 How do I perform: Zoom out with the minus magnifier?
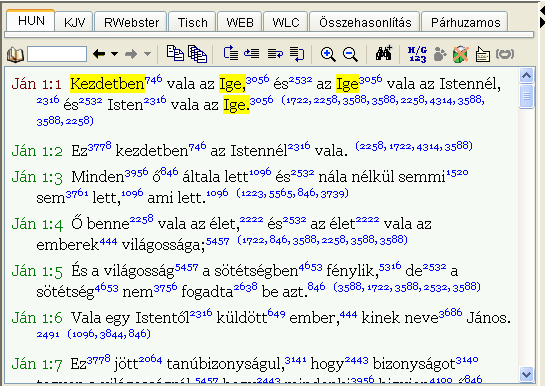point(350,54)
